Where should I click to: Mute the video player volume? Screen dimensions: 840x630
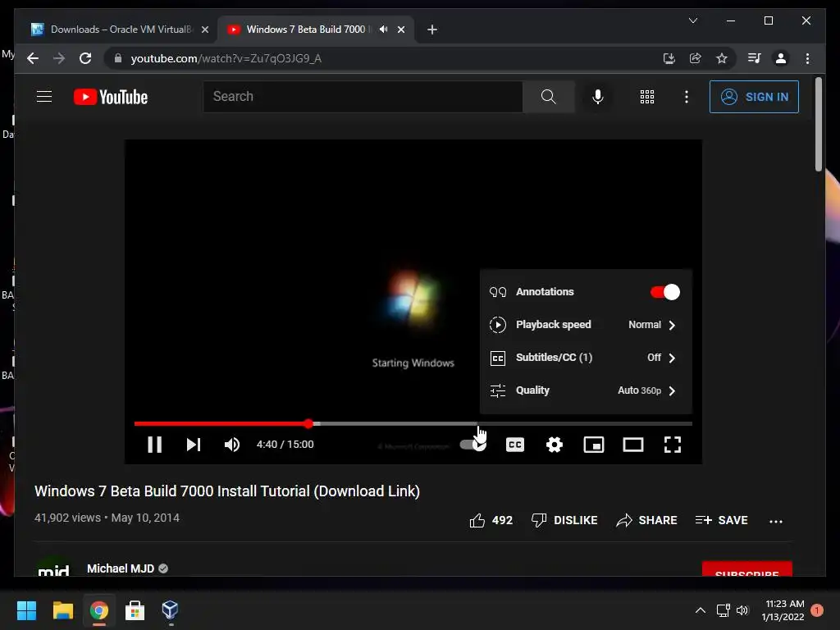click(232, 445)
